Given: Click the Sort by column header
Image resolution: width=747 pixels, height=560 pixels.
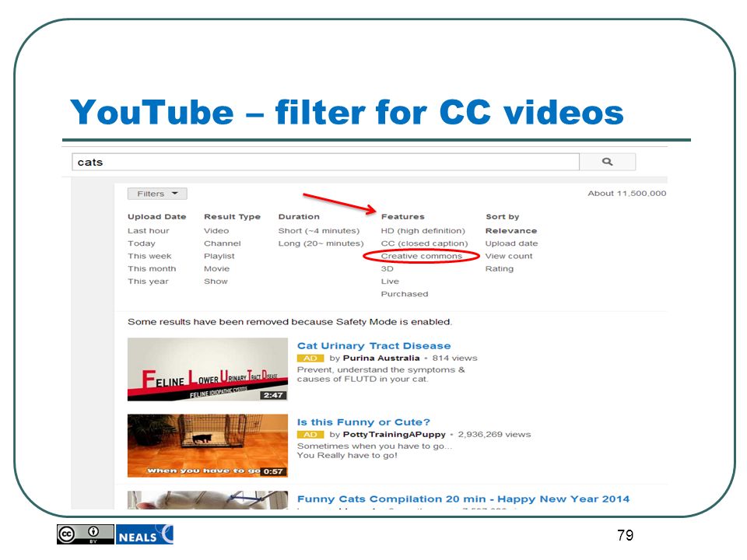Looking at the screenshot, I should [x=502, y=217].
